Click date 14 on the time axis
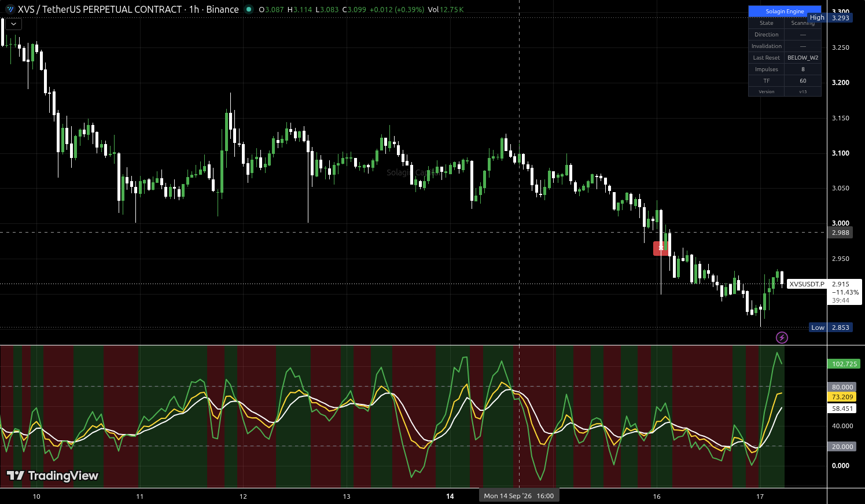 click(x=450, y=496)
